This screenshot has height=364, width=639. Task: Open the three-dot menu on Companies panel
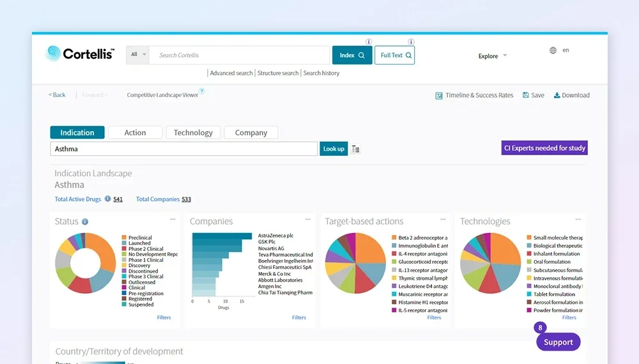pyautogui.click(x=308, y=220)
